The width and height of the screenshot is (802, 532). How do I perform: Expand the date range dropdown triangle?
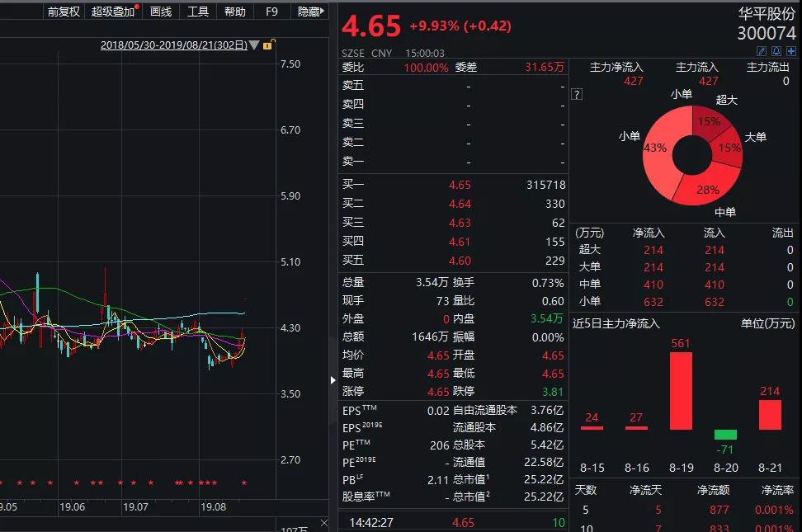click(254, 45)
